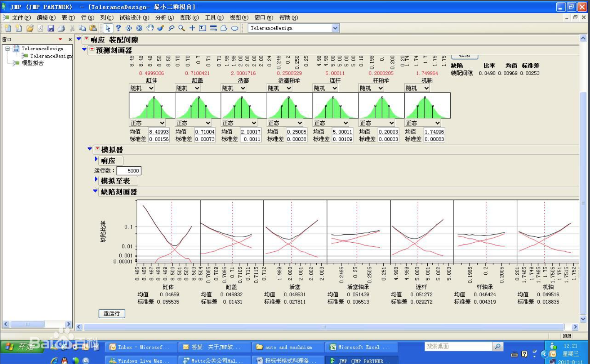Click the printer icon in toolbar

click(61, 28)
